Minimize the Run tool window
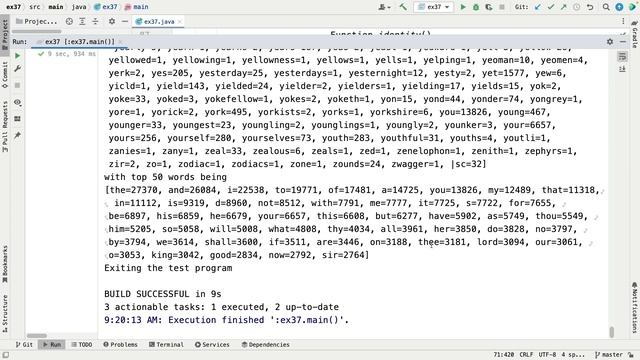Screen dimensions: 640x360 (x=623, y=42)
